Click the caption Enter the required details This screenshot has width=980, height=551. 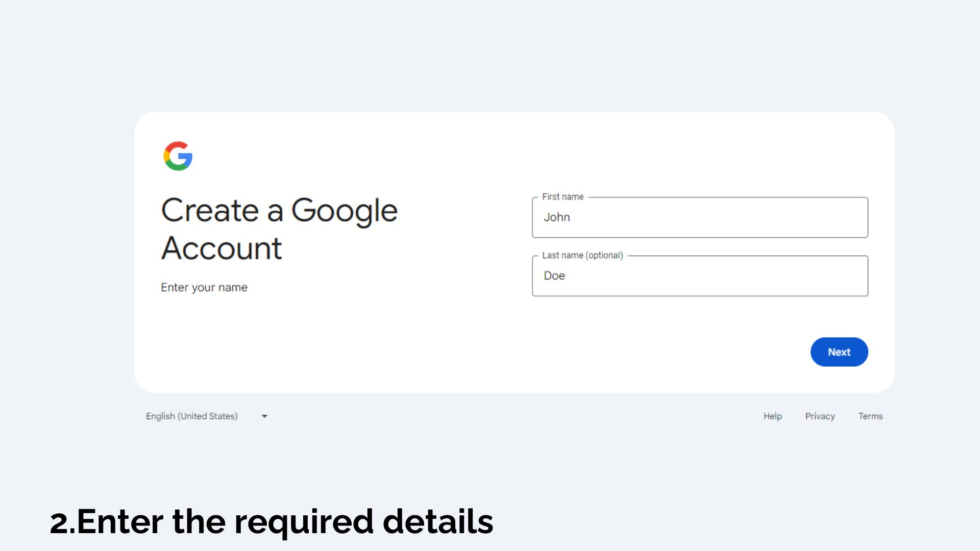(272, 522)
